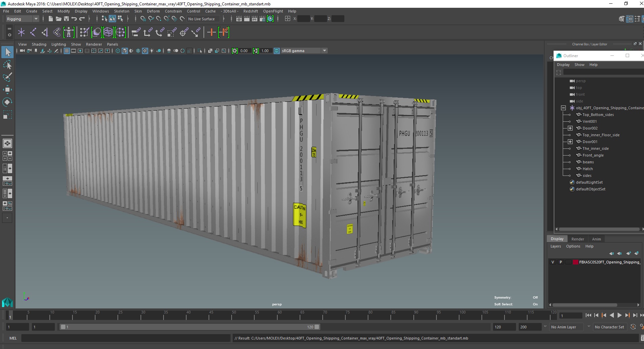Click the current frame field
The height and width of the screenshot is (349, 644).
tap(571, 316)
